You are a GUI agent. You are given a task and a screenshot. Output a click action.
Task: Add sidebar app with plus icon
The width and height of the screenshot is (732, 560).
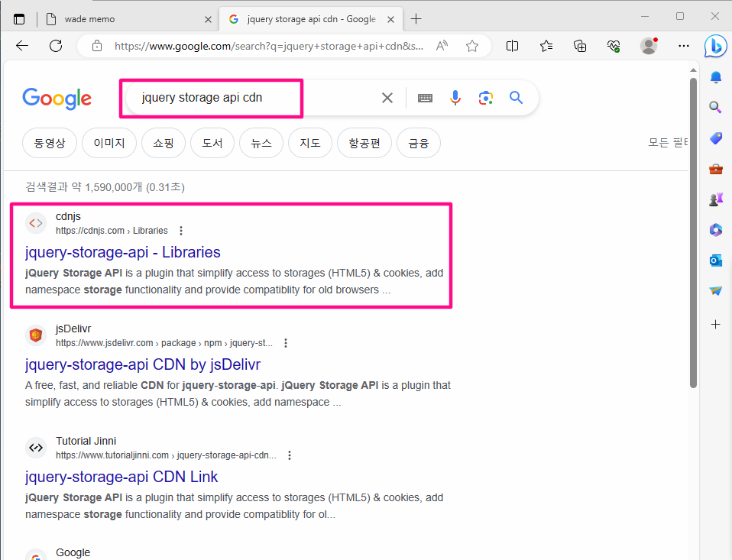coord(716,325)
